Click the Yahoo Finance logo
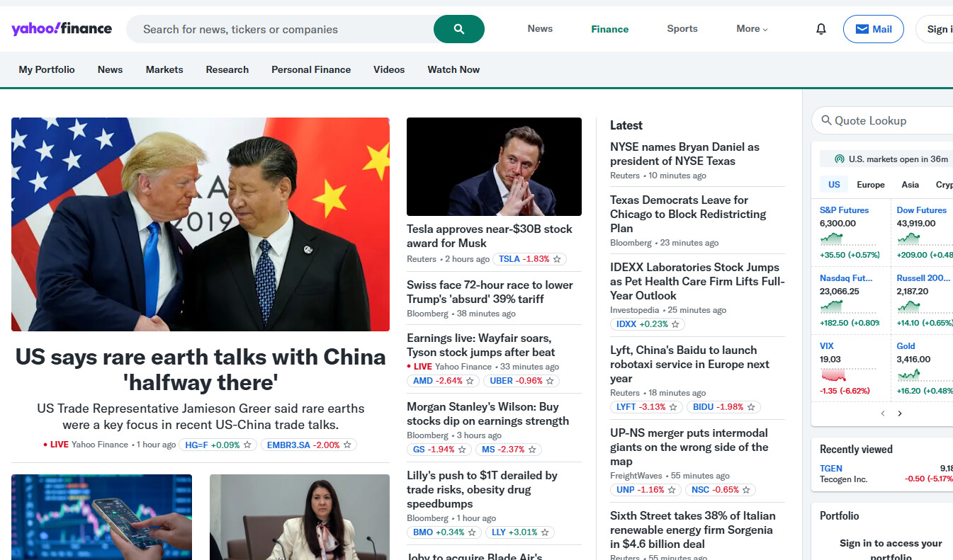 tap(62, 29)
